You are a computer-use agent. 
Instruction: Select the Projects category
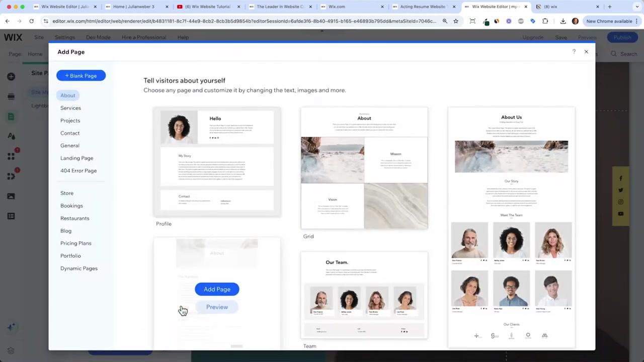pos(70,121)
